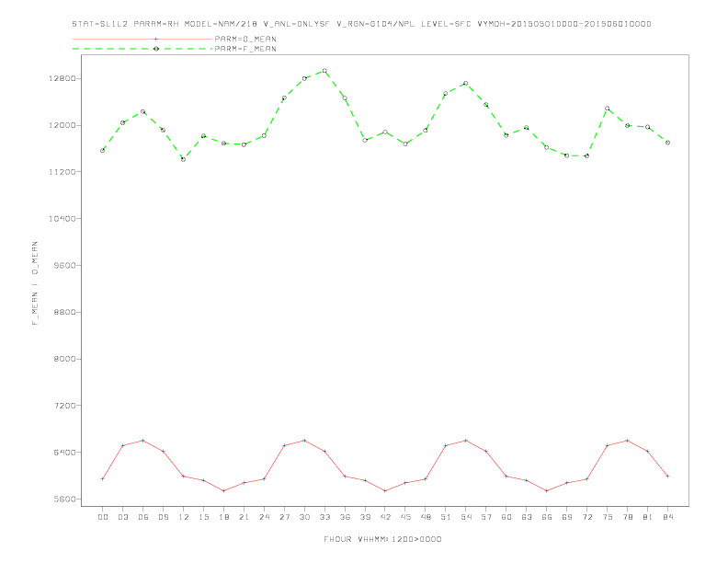728x563 pixels.
Task: Click x-axis tick label 42
Action: (x=385, y=517)
